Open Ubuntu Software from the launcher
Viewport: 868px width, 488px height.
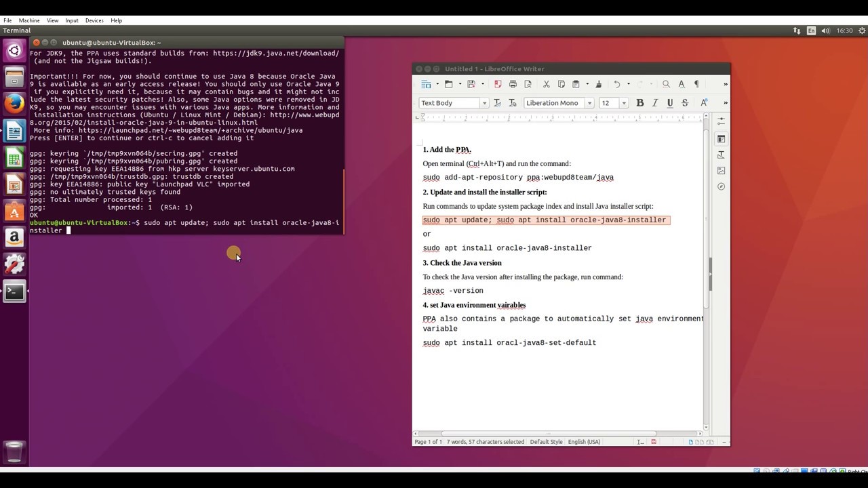[14, 211]
